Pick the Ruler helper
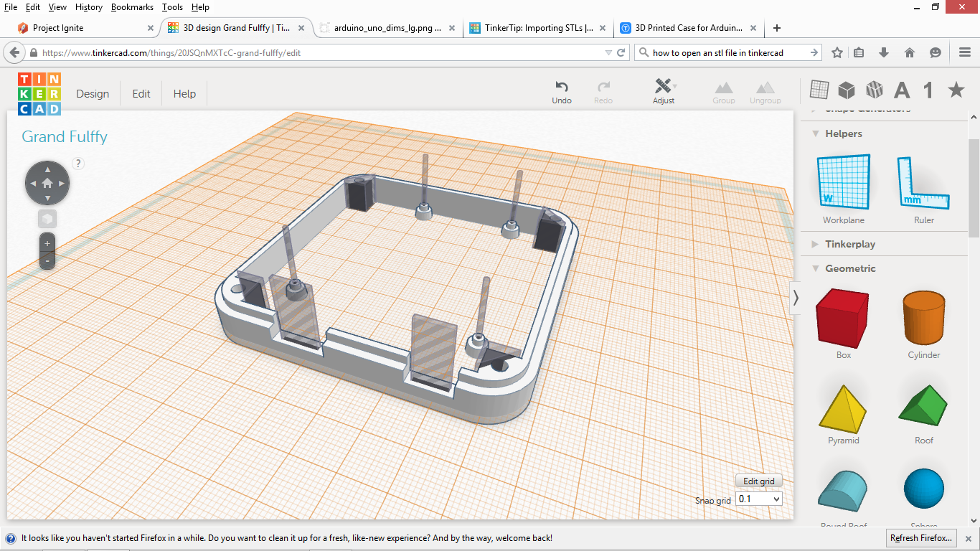 (x=923, y=189)
